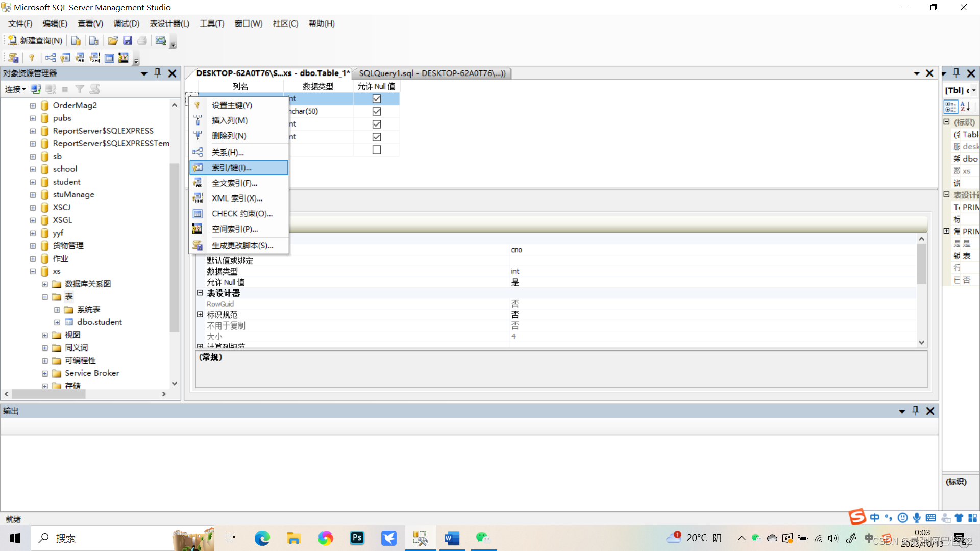The image size is (980, 551).
Task: Click the Set Primary Key toolbar icon
Action: 32,58
